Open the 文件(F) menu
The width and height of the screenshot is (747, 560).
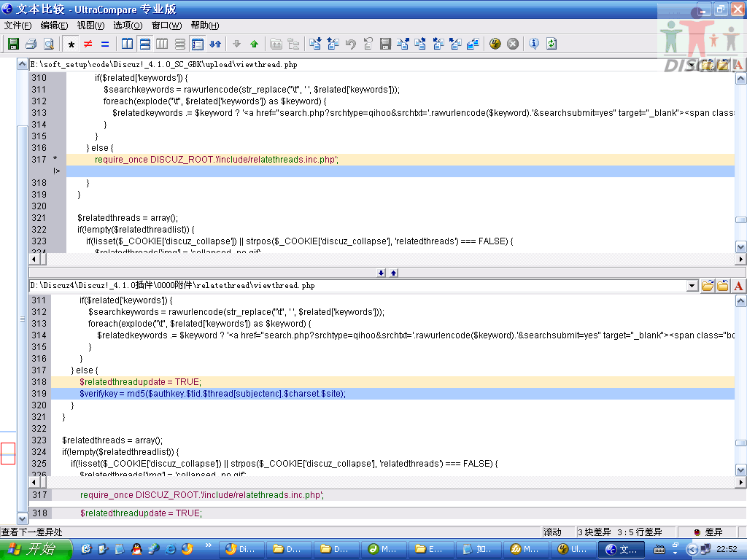[x=18, y=26]
